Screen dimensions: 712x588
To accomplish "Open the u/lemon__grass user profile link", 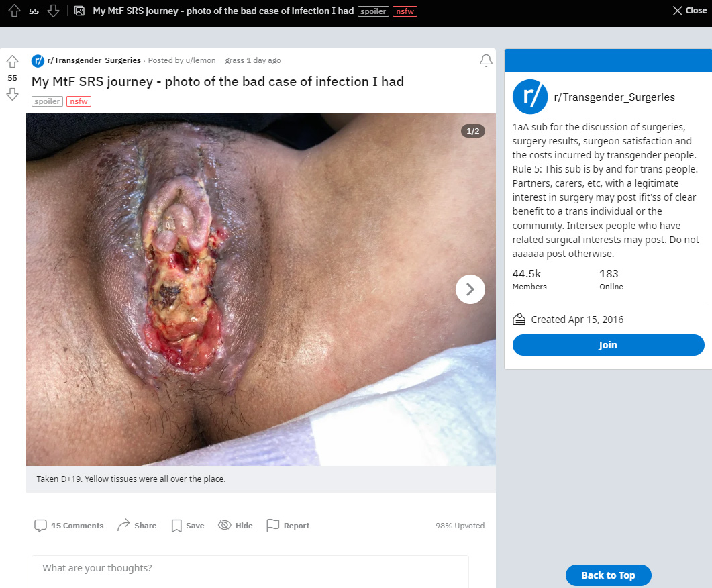I will (215, 60).
